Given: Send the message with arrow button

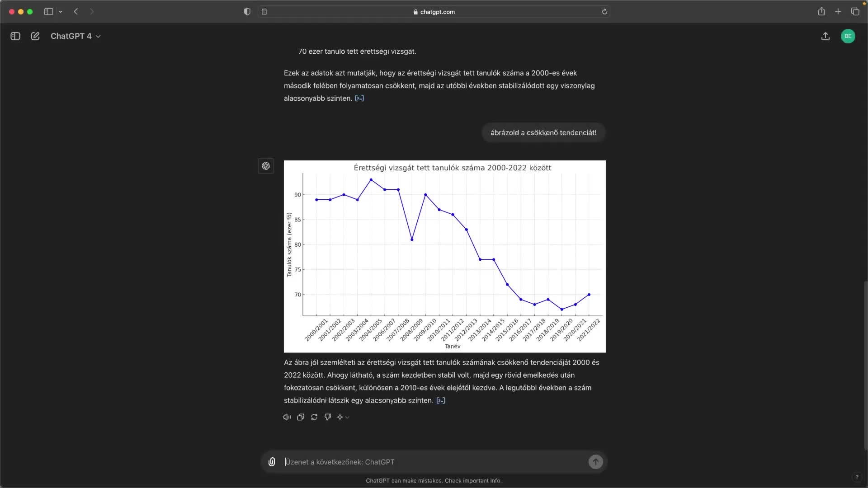Looking at the screenshot, I should coord(595,462).
